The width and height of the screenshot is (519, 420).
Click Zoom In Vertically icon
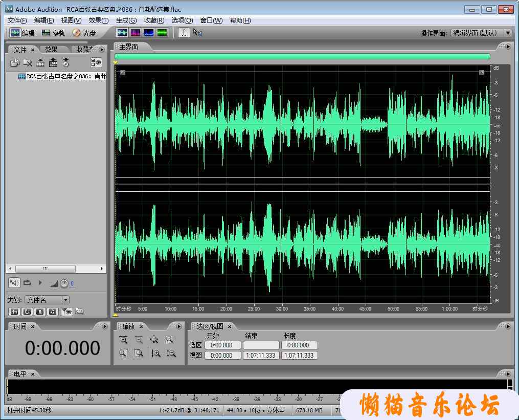point(155,353)
